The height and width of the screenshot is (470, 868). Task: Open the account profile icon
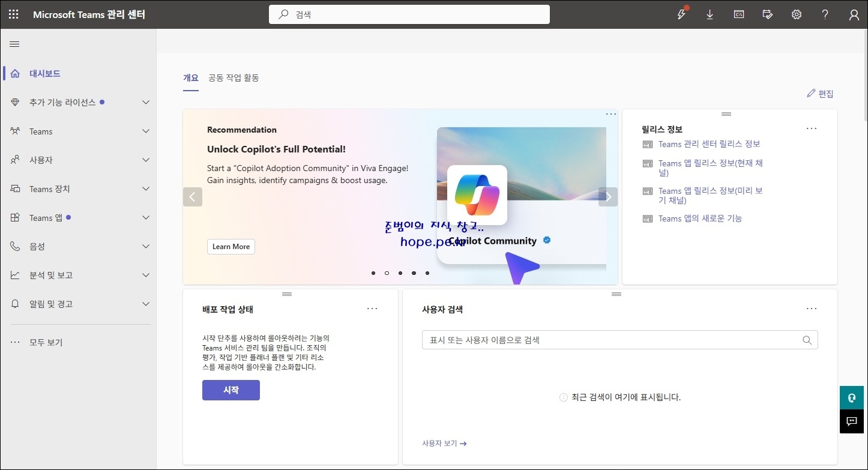click(854, 15)
